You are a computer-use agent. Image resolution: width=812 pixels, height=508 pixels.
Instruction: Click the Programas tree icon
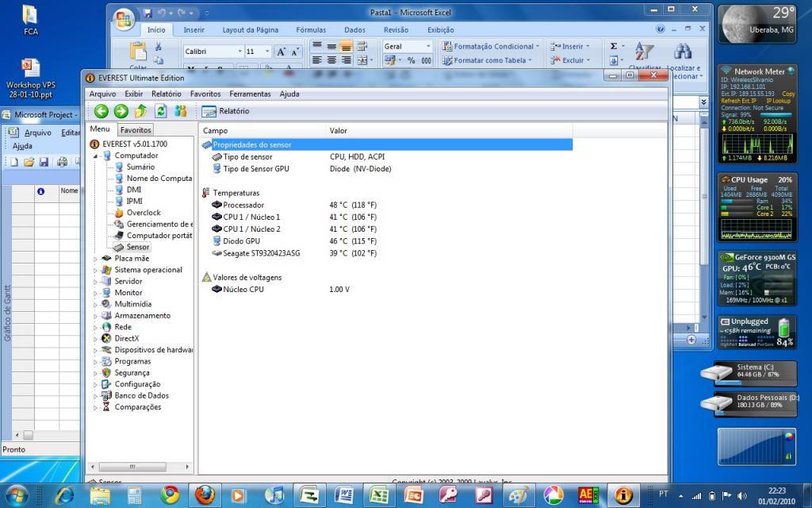pyautogui.click(x=106, y=361)
